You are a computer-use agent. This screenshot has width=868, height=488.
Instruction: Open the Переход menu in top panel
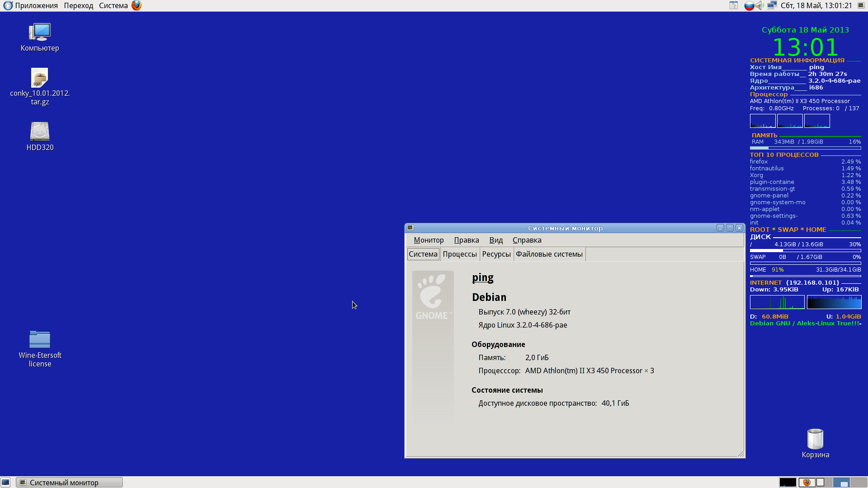(78, 5)
